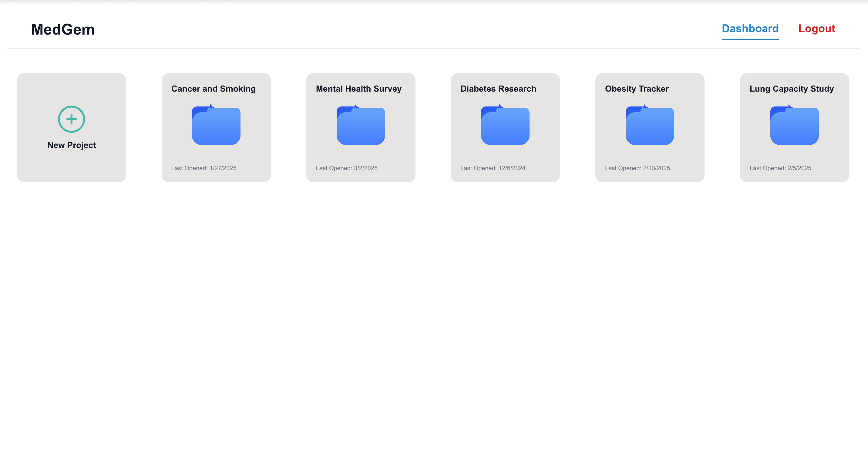Click Last Opened 2/10/2025 date text
Screen dimensions: 868x455
point(637,168)
